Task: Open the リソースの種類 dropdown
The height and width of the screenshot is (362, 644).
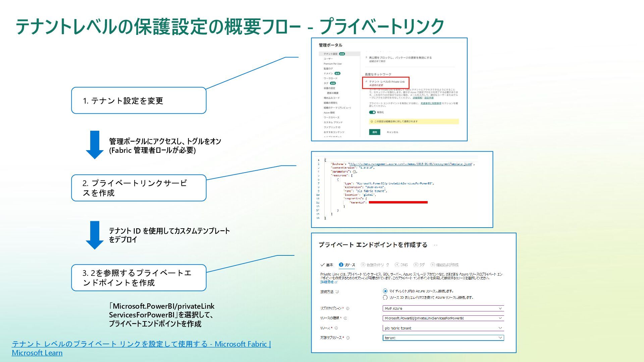Action: 443,318
